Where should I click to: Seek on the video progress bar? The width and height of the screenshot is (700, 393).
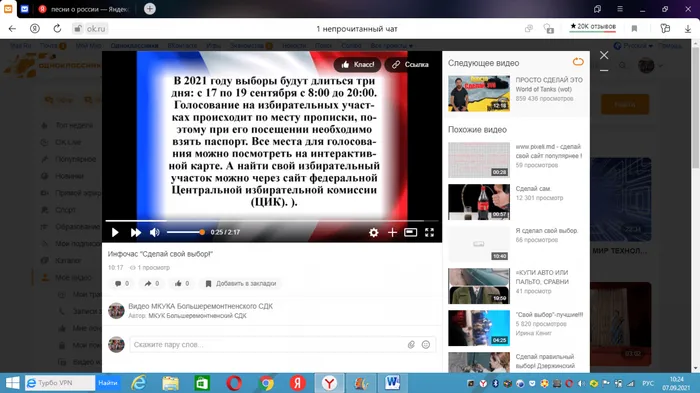click(271, 221)
